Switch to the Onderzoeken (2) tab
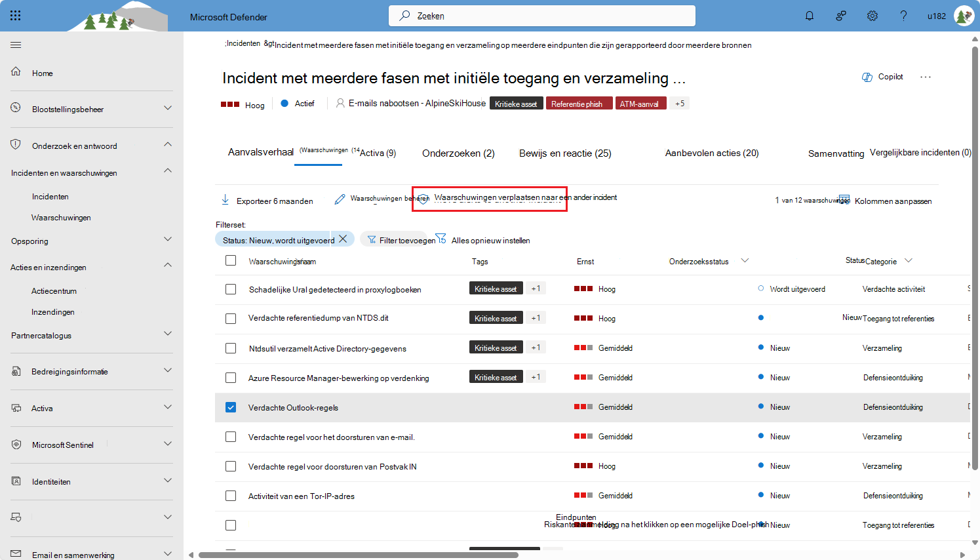Viewport: 980px width, 560px height. coord(458,153)
